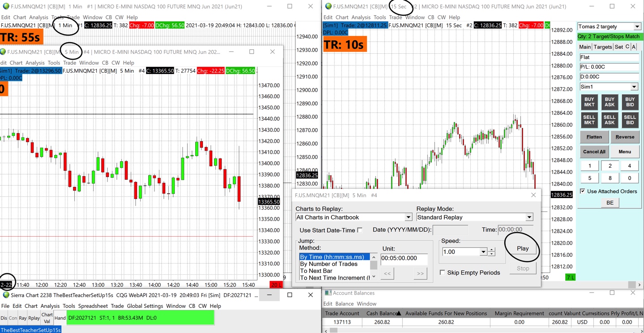Switch to the Set tab in trade panel
This screenshot has height=333, width=644.
(x=618, y=47)
